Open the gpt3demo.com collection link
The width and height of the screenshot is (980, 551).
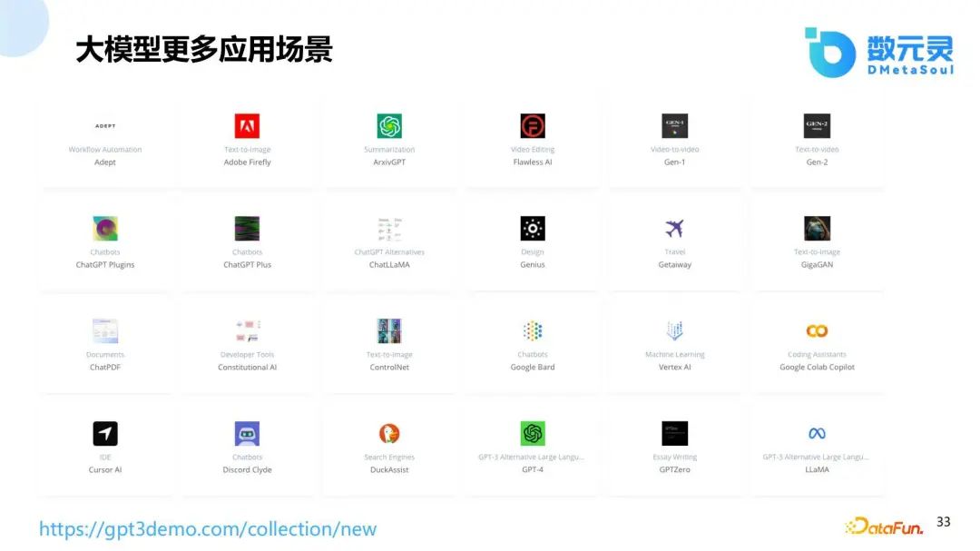click(x=208, y=529)
